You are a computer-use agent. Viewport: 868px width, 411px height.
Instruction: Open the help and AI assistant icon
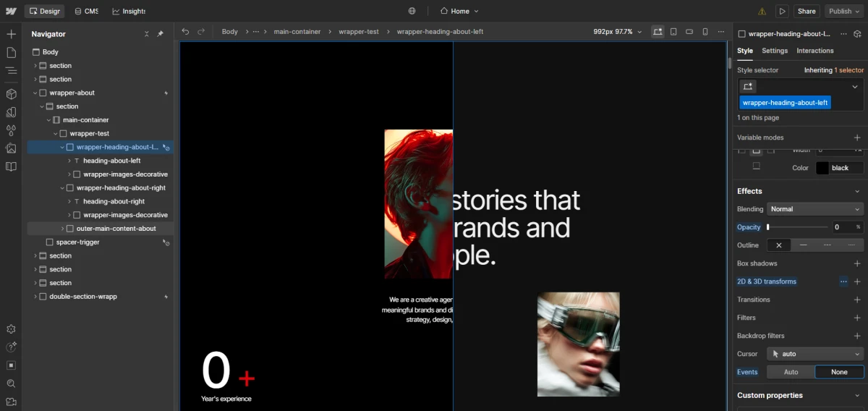11,347
